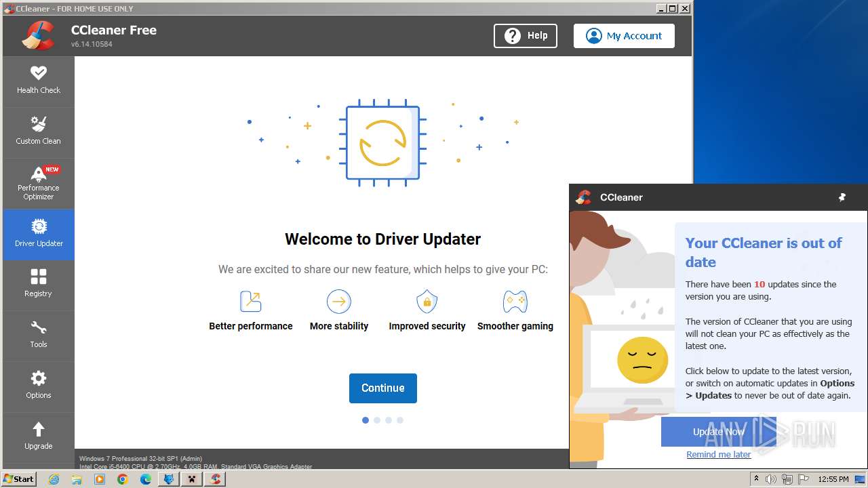Open the Tools section

point(39,335)
